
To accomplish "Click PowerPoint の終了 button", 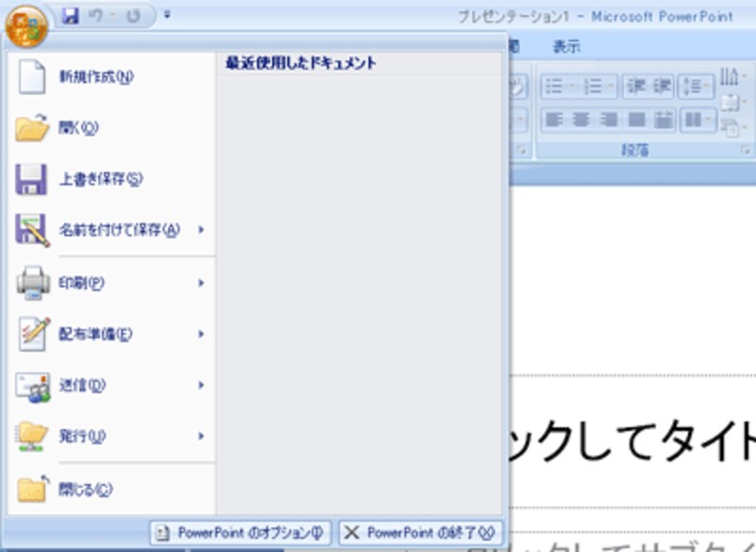I will click(421, 533).
